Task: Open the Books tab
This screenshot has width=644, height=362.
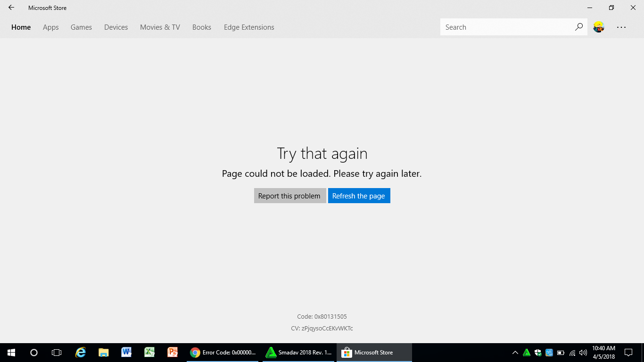Action: tap(202, 27)
